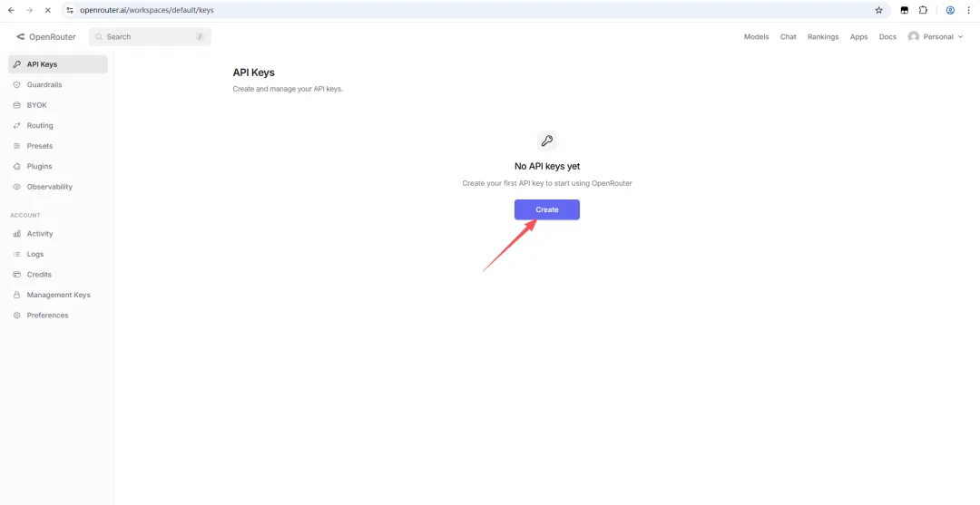Click the browser forward arrow
Viewport: 980px width, 505px height.
pos(29,10)
